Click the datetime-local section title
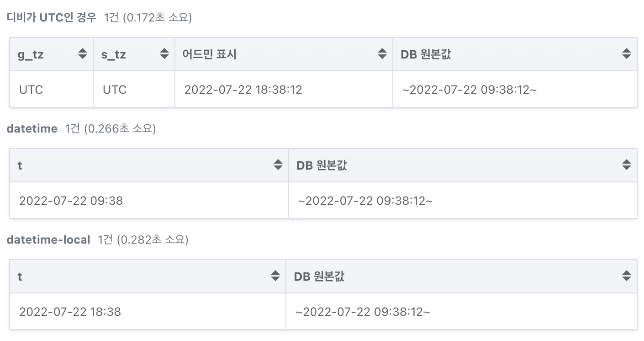 click(x=48, y=240)
